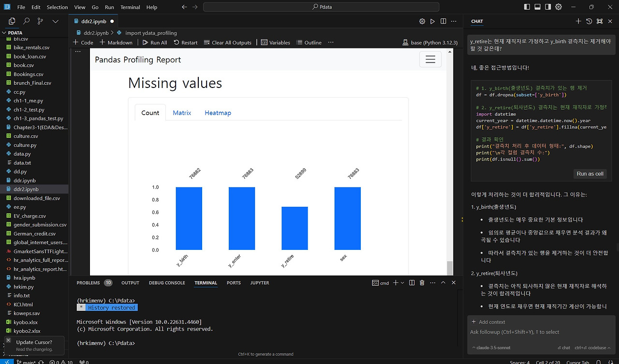Switch to the PROBLEMS panel tab

94,283
